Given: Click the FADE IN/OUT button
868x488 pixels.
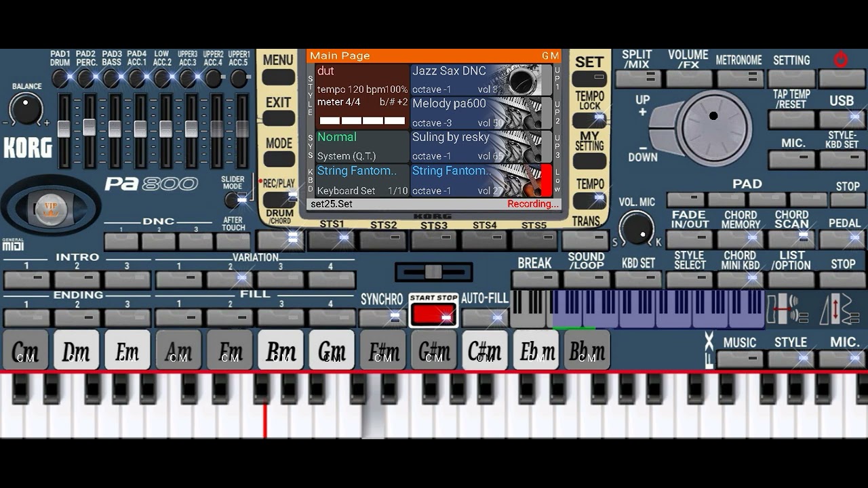Looking at the screenshot, I should (689, 239).
